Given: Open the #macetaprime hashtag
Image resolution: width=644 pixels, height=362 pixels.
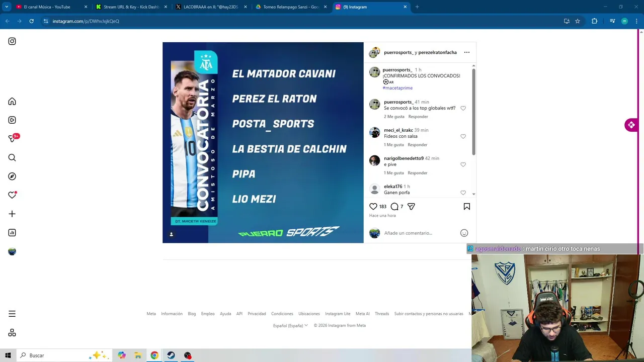Looking at the screenshot, I should (x=397, y=88).
